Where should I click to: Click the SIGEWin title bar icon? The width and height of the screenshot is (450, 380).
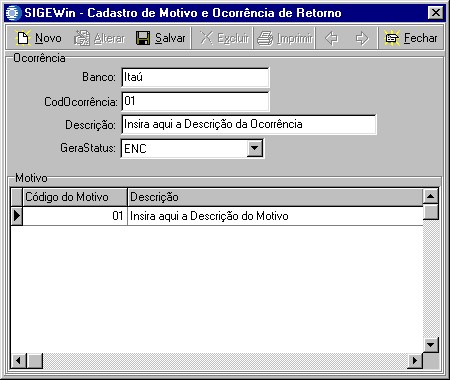[13, 13]
